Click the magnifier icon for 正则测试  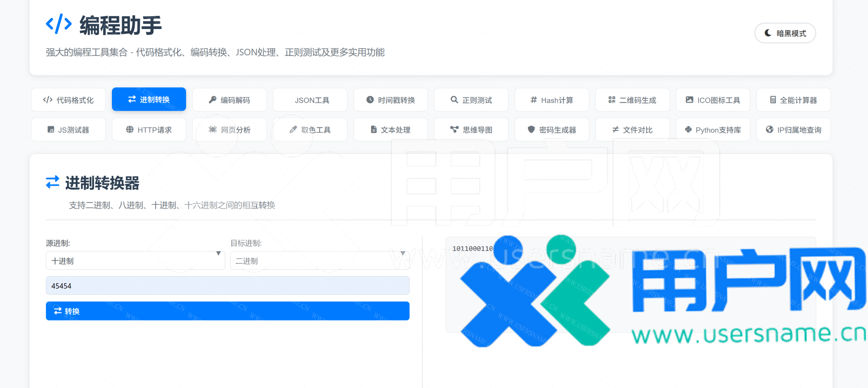[454, 100]
